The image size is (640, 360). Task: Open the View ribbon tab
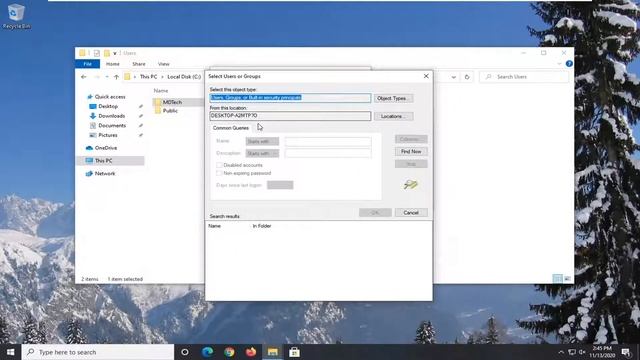[x=164, y=64]
